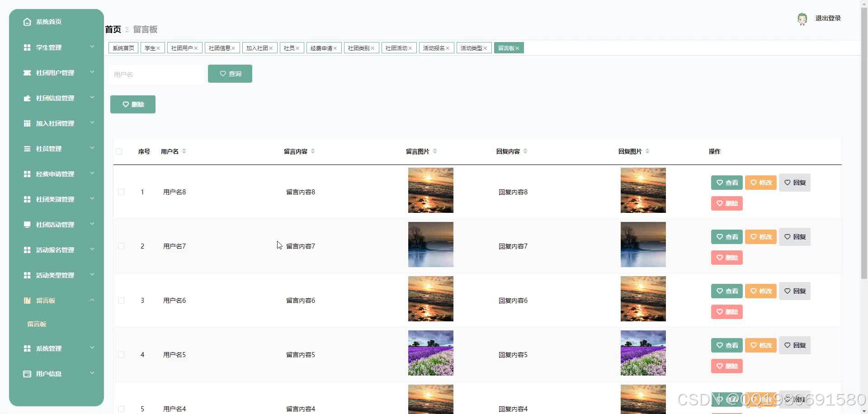868x414 pixels.
Task: Click the 查询 search button
Action: (x=230, y=74)
